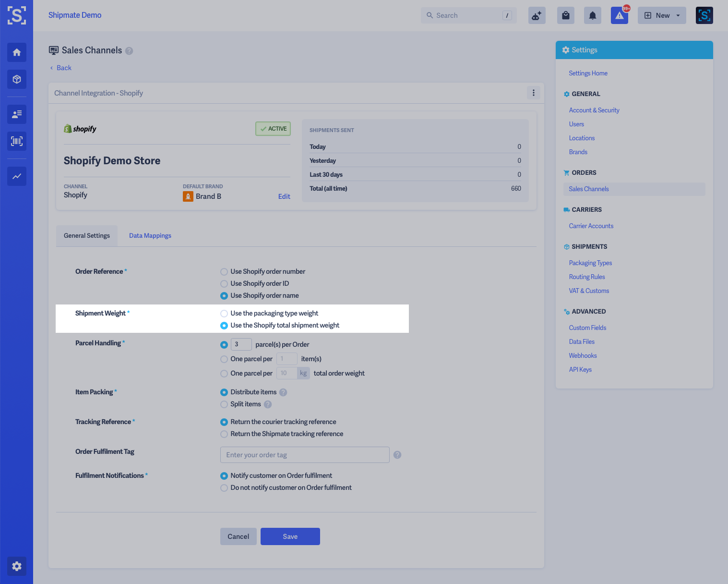The width and height of the screenshot is (728, 584).
Task: Select the General Settings tab
Action: click(x=86, y=235)
